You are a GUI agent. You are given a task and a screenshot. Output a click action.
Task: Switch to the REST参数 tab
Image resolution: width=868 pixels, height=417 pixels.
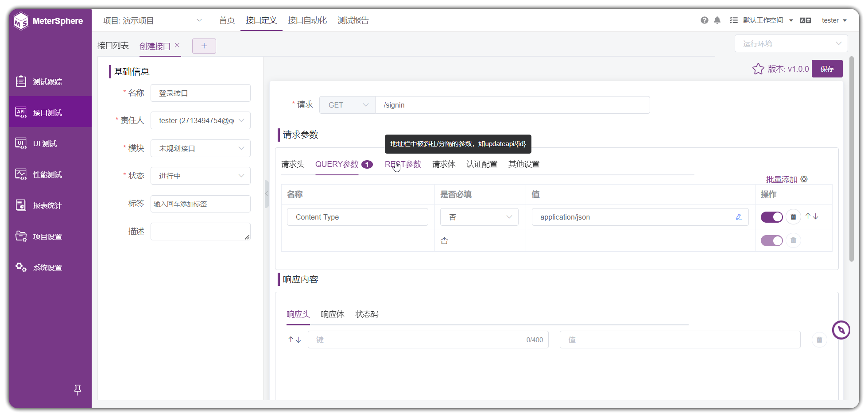pos(403,164)
